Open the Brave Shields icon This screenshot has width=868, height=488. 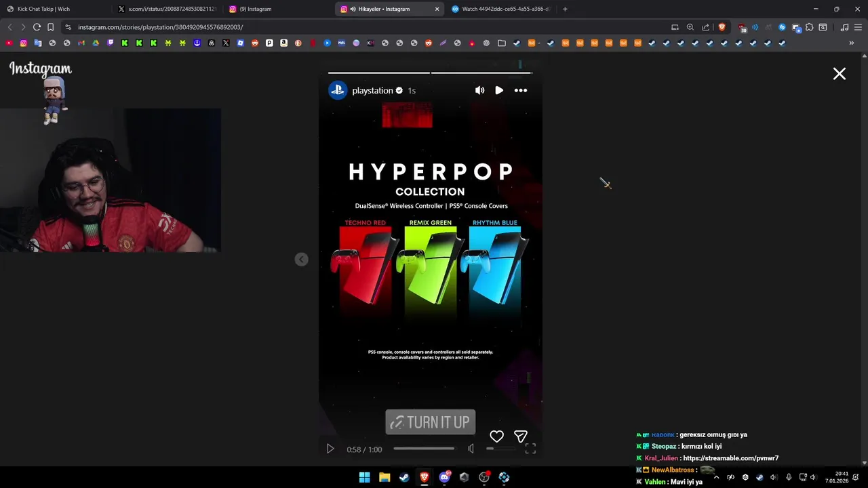pyautogui.click(x=722, y=27)
